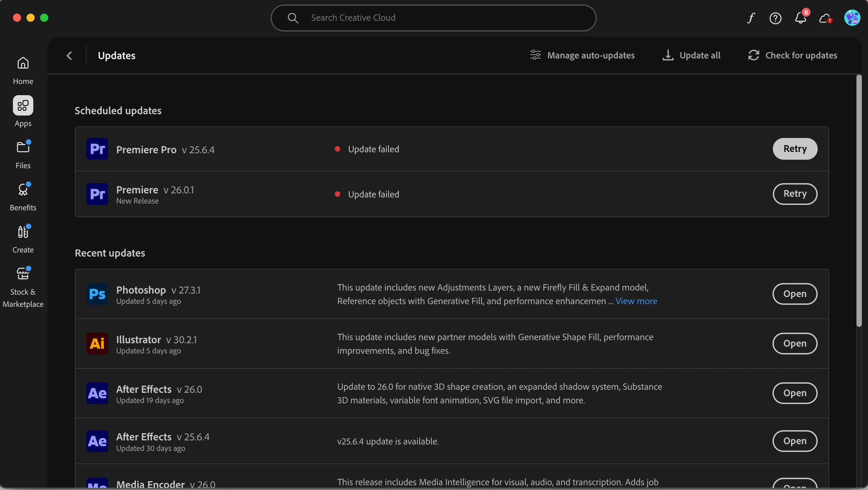868x490 pixels.
Task: Open the notifications bell
Action: [800, 18]
